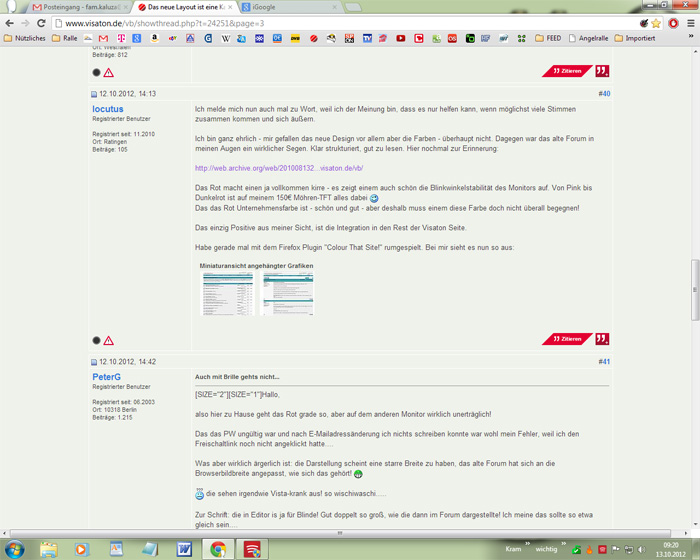Reload the Visaton forum page
700x560 pixels.
point(41,23)
